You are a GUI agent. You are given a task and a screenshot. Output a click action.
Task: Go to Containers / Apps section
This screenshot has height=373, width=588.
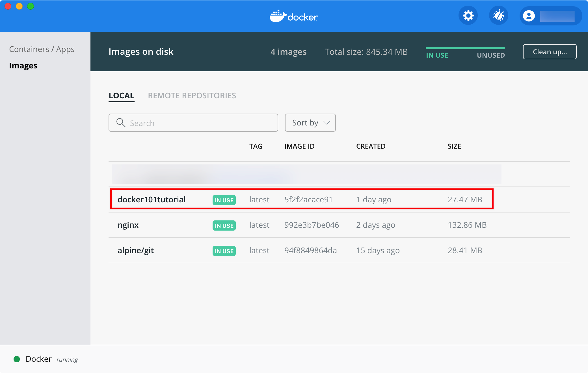coord(42,49)
